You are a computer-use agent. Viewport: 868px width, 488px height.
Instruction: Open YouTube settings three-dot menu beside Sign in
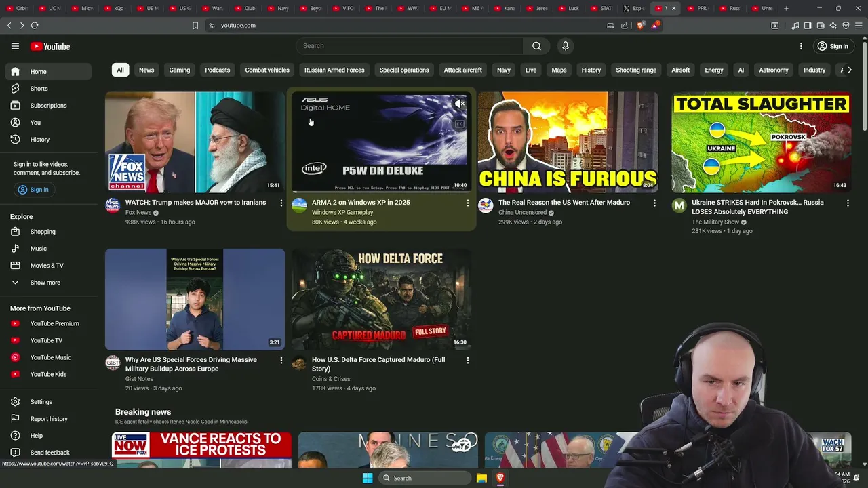point(801,46)
